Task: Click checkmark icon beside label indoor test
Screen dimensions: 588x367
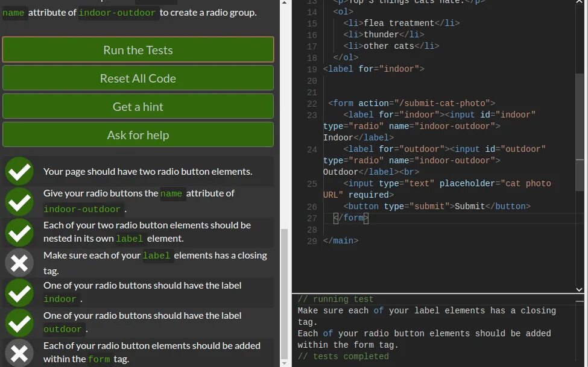Action: (19, 292)
